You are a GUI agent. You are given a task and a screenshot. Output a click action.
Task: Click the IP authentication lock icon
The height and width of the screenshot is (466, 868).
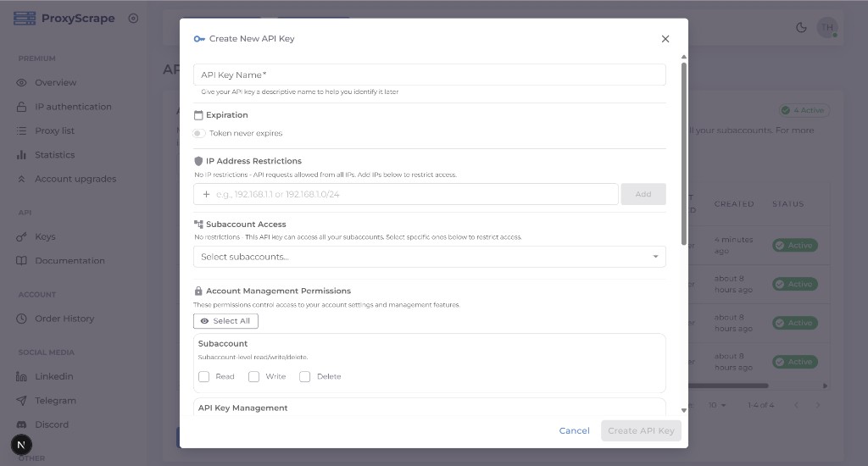(21, 107)
